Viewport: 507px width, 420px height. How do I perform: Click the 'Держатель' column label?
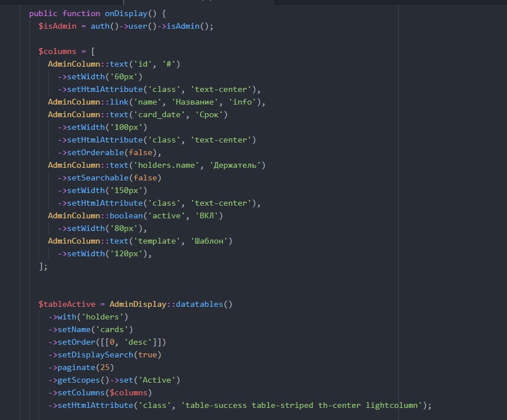[x=235, y=165]
